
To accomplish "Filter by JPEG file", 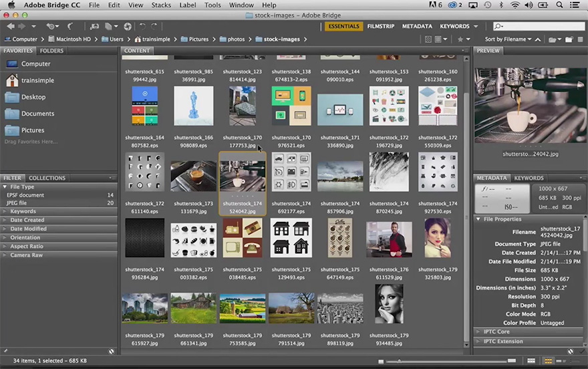I will (x=59, y=203).
